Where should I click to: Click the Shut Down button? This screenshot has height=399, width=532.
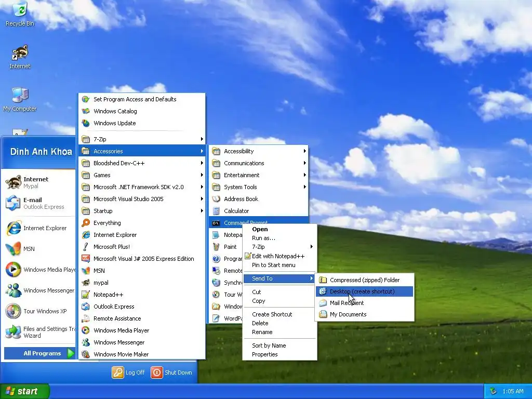pos(171,373)
